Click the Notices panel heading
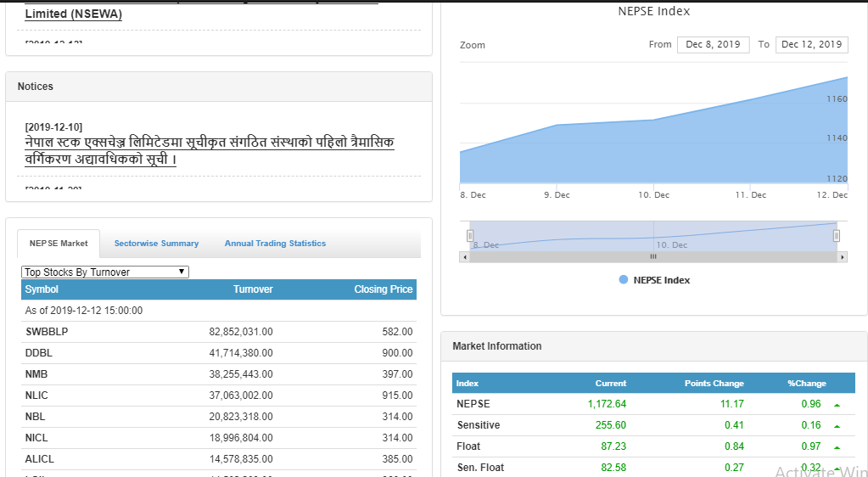Viewport: 868px width, 477px height. (36, 87)
